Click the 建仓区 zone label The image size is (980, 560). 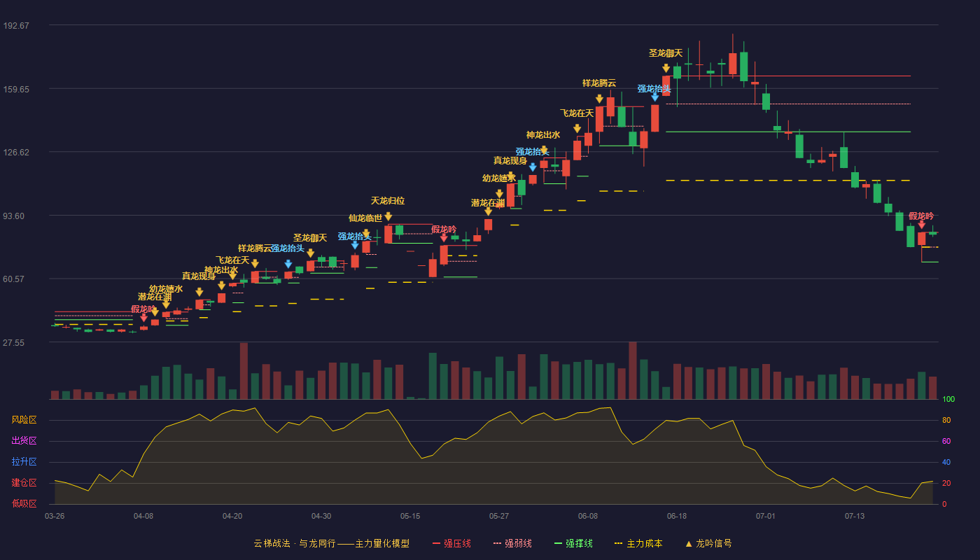click(24, 483)
